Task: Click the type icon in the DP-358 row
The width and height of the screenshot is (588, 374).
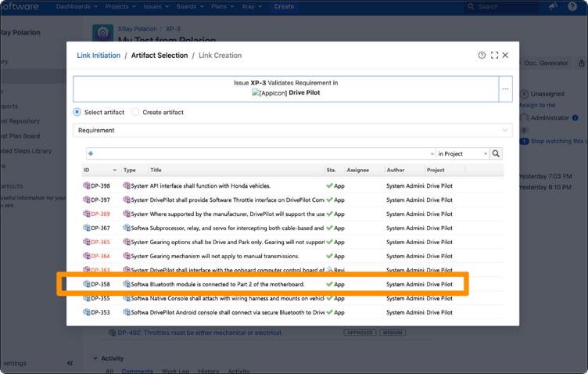Action: pos(127,284)
